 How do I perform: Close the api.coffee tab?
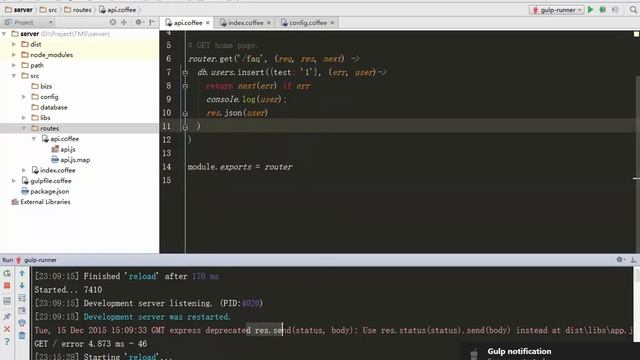(208, 23)
